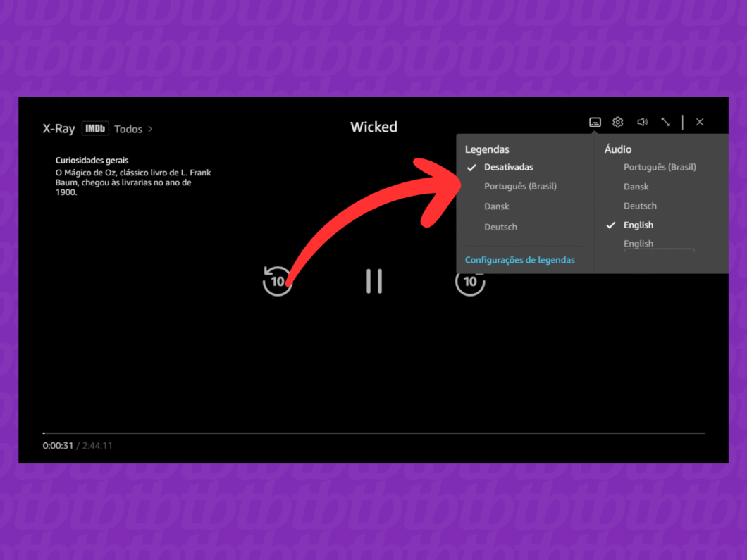
Task: Open the subtitles and audio menu icon
Action: pos(595,123)
